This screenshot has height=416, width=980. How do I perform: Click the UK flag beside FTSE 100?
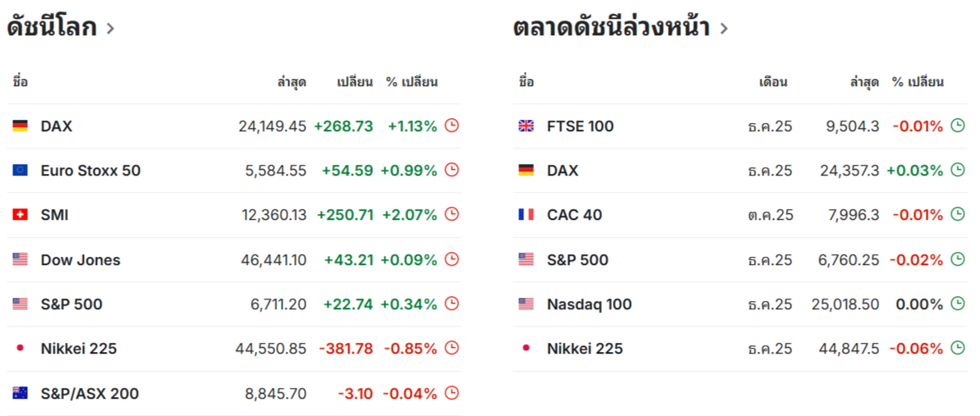point(526,126)
